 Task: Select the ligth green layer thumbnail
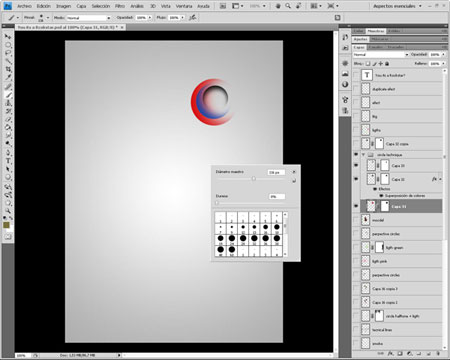coord(366,247)
